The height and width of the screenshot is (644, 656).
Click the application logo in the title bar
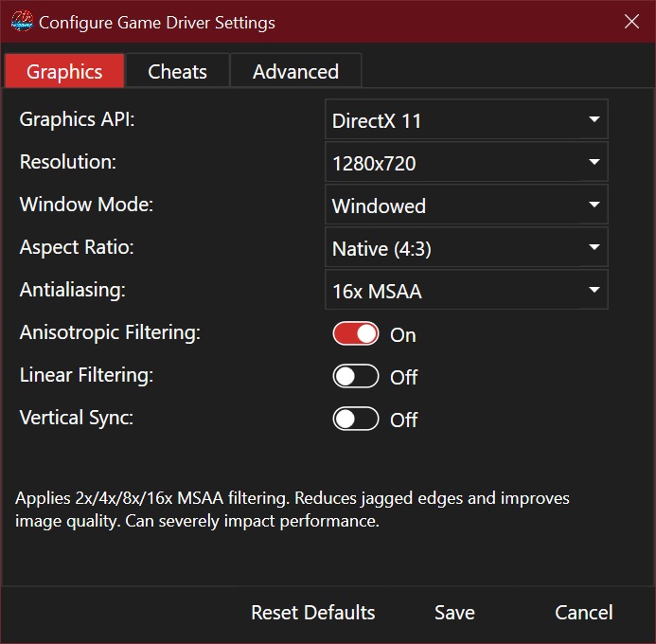point(22,22)
